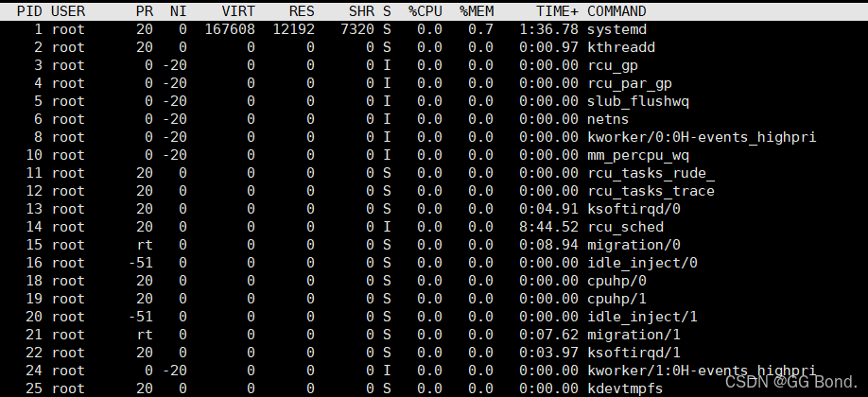Viewport: 868px width, 397px height.
Task: Click the COMMAND column header
Action: [x=616, y=11]
